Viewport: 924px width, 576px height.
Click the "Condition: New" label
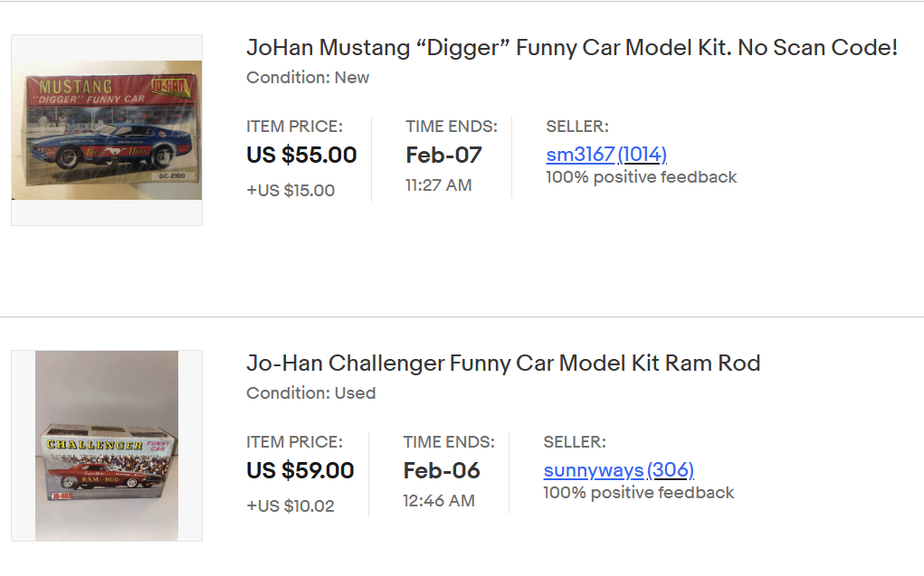point(308,78)
